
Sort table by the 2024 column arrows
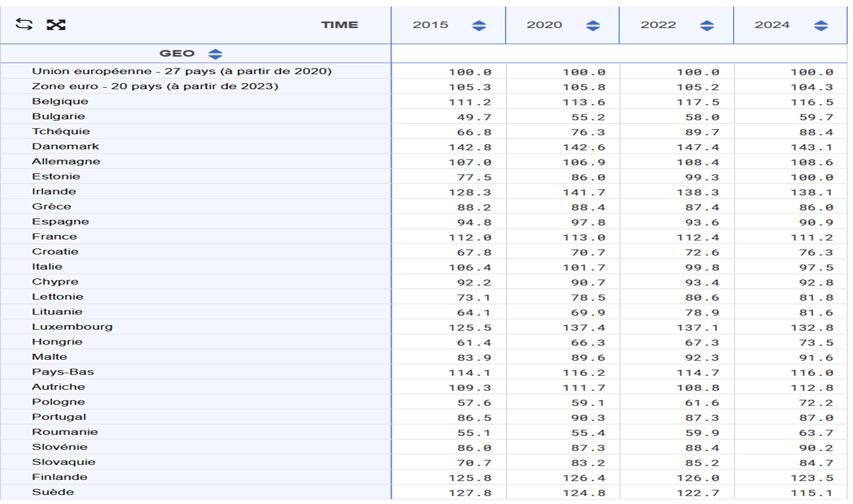[x=821, y=25]
